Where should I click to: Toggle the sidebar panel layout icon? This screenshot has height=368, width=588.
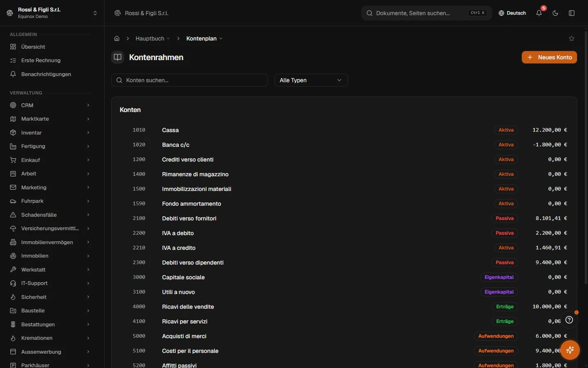point(572,13)
